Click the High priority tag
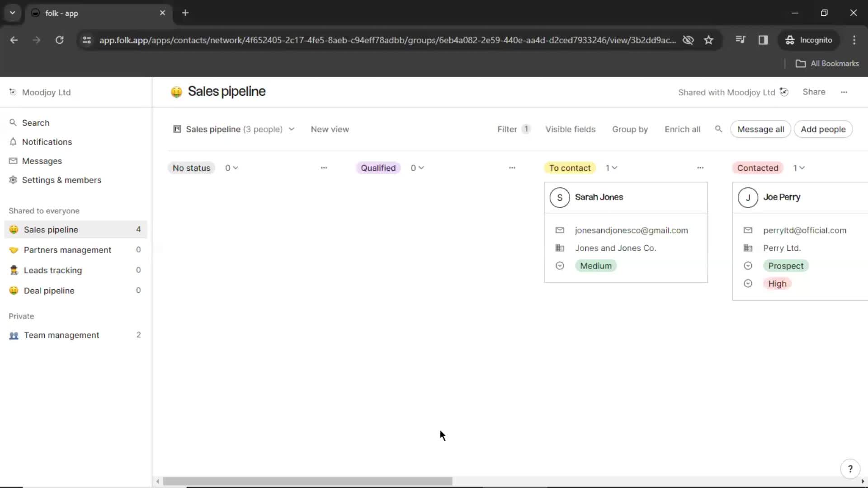 pyautogui.click(x=777, y=284)
